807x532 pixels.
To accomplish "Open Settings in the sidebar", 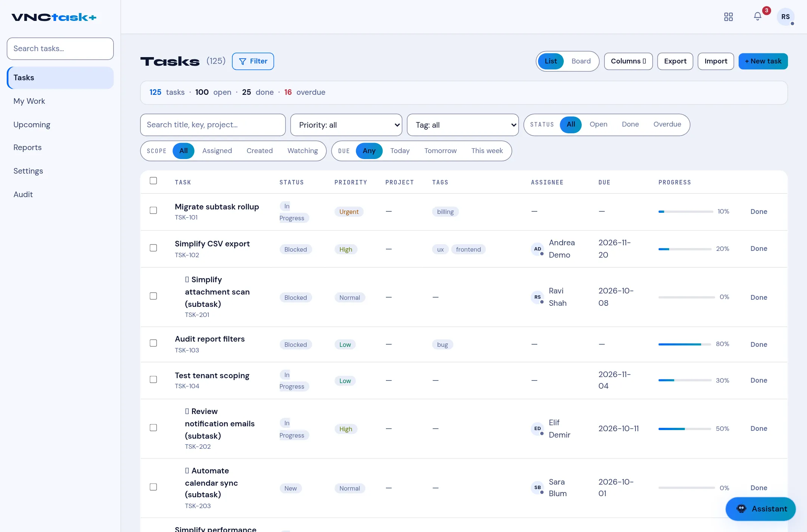I will (x=60, y=171).
